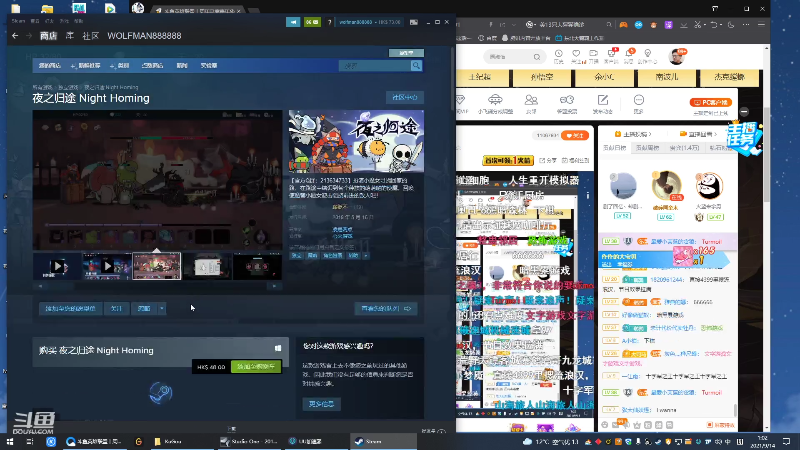Open 新闻 item in store navigation bar

click(x=182, y=65)
